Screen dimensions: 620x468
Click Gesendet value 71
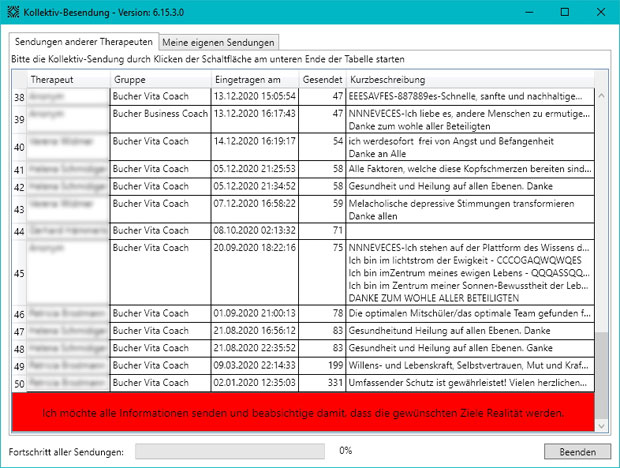[x=322, y=231]
